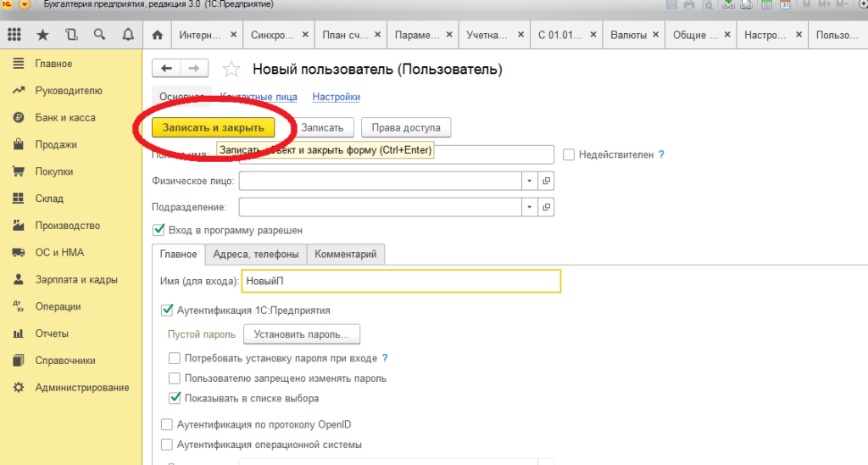The width and height of the screenshot is (868, 465).
Task: Open the Физическое лицо selection form icon
Action: tap(546, 181)
